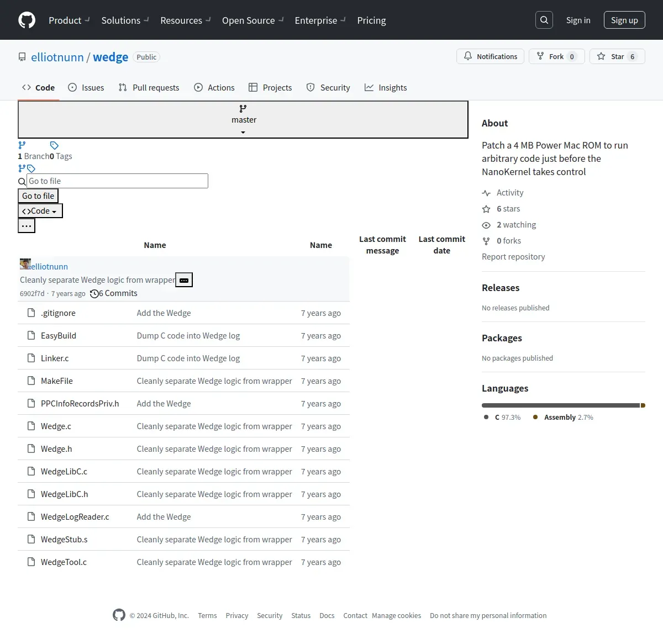This screenshot has width=663, height=644.
Task: Open the 6 Commits history link
Action: (x=114, y=293)
